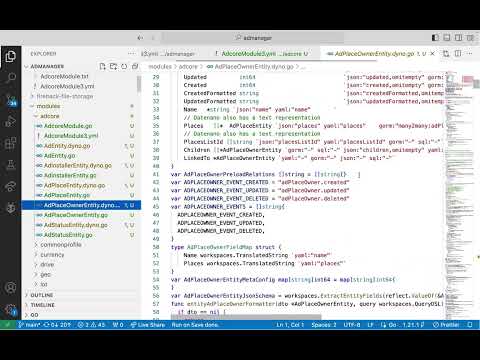Synchronize changes in status bar

pos(57,324)
